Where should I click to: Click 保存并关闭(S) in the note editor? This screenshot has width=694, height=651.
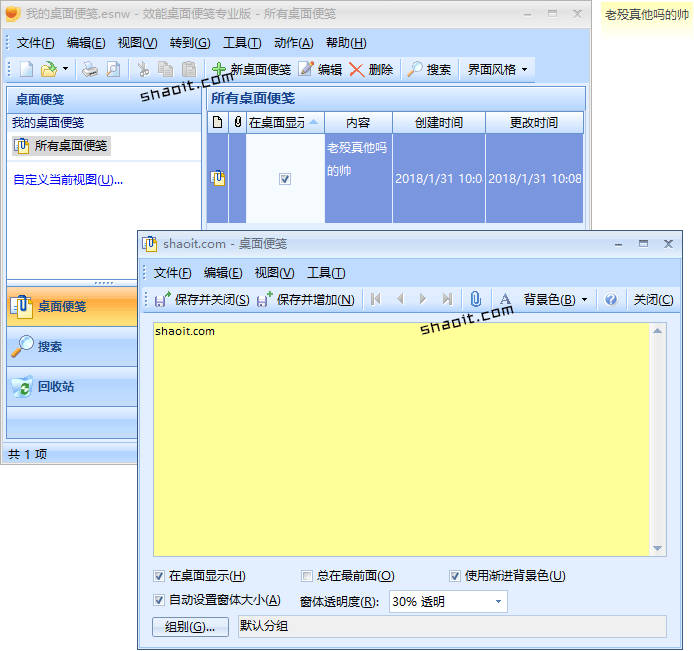pyautogui.click(x=202, y=300)
